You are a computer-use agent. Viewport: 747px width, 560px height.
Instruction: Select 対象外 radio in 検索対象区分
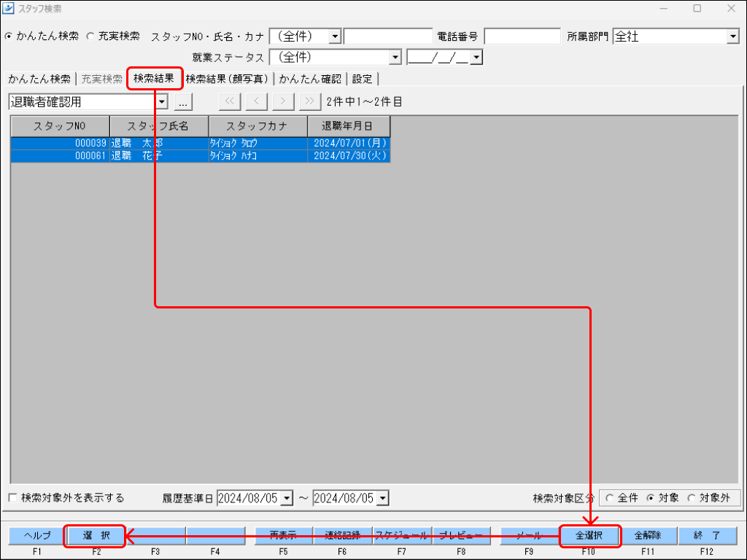point(692,498)
